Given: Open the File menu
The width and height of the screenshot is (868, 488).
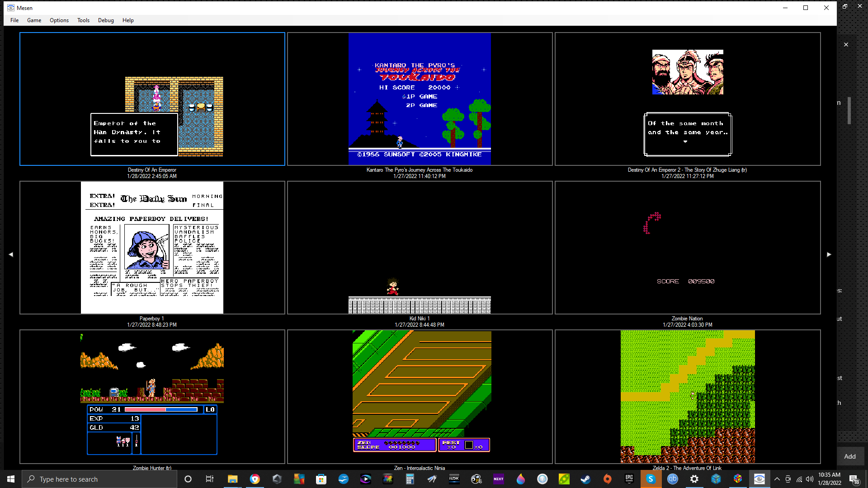Looking at the screenshot, I should [14, 20].
